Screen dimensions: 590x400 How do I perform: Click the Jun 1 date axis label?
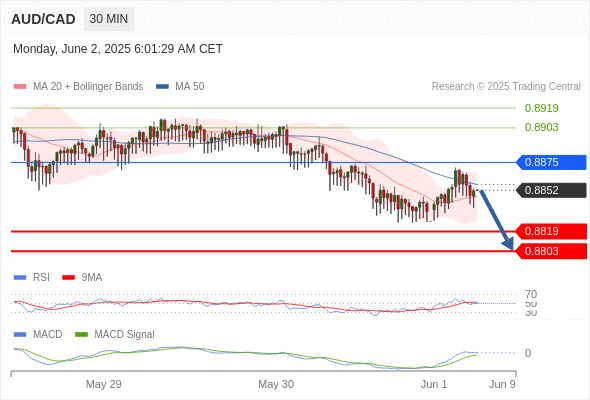click(434, 384)
